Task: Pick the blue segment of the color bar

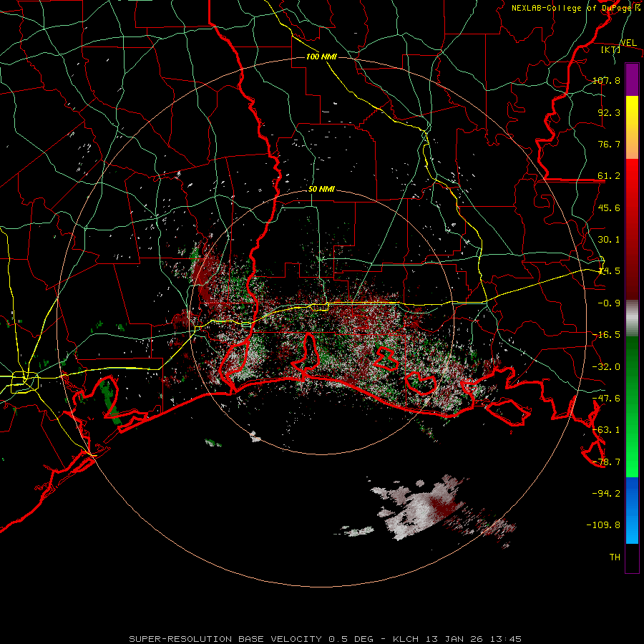Action: tap(632, 510)
